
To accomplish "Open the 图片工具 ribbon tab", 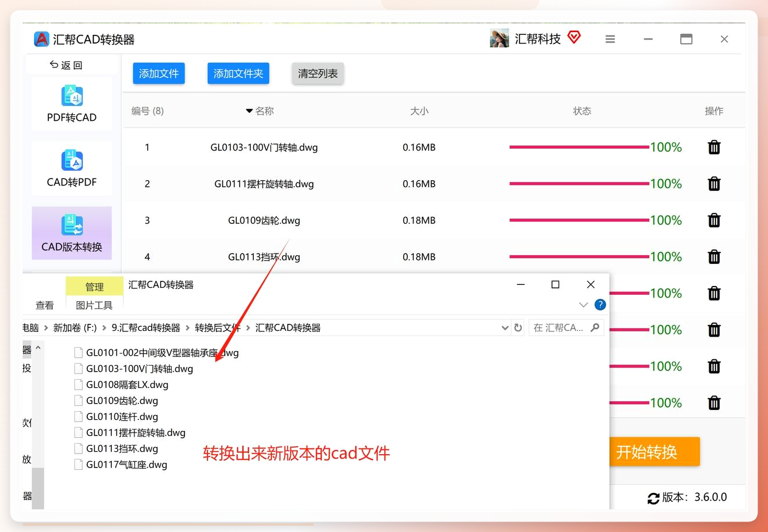I will tap(94, 305).
